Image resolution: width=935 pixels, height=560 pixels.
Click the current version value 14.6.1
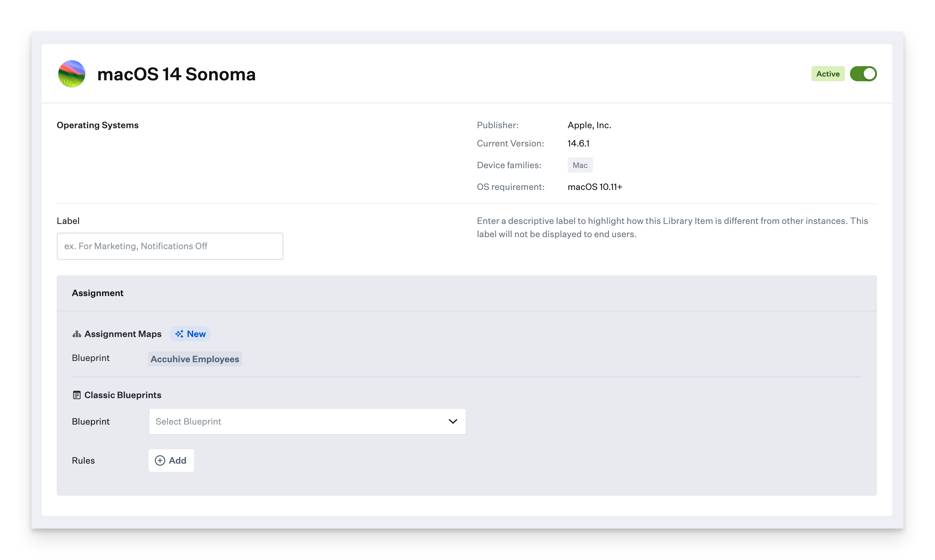[x=578, y=143]
